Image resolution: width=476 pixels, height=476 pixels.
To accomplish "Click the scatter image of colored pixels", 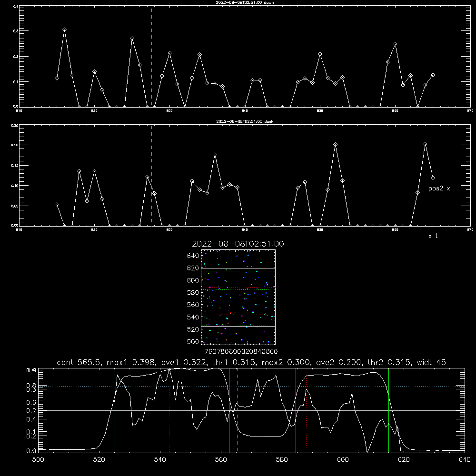I will pyautogui.click(x=238, y=297).
